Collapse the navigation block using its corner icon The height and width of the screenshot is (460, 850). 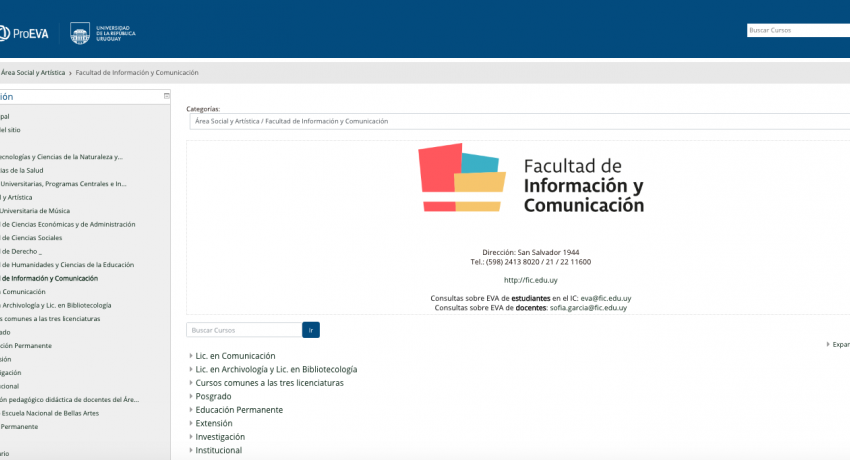[x=166, y=96]
